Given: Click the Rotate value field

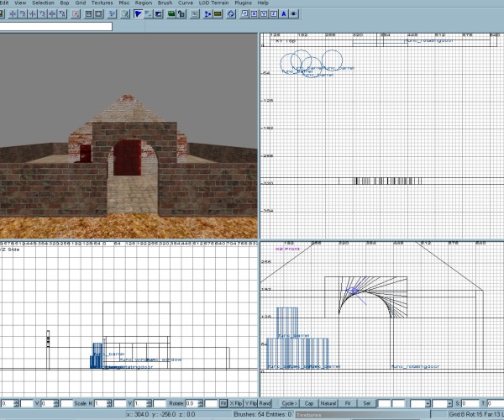Looking at the screenshot, I should click(192, 403).
